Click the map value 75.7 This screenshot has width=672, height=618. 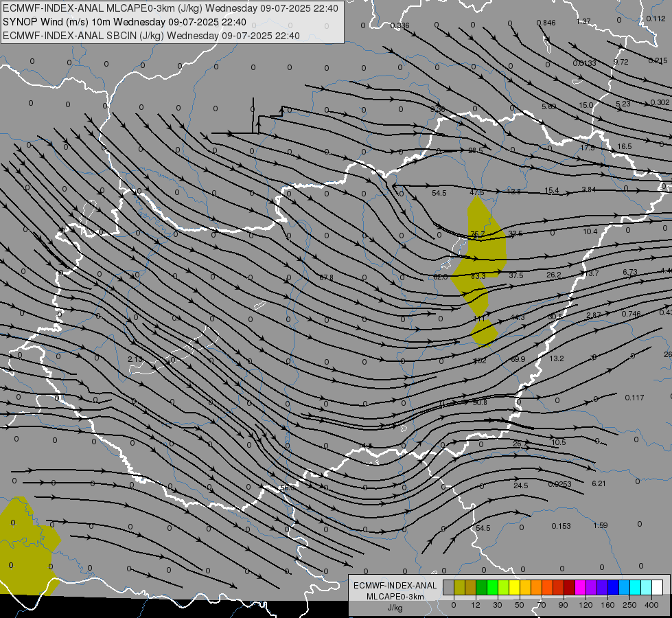[478, 234]
